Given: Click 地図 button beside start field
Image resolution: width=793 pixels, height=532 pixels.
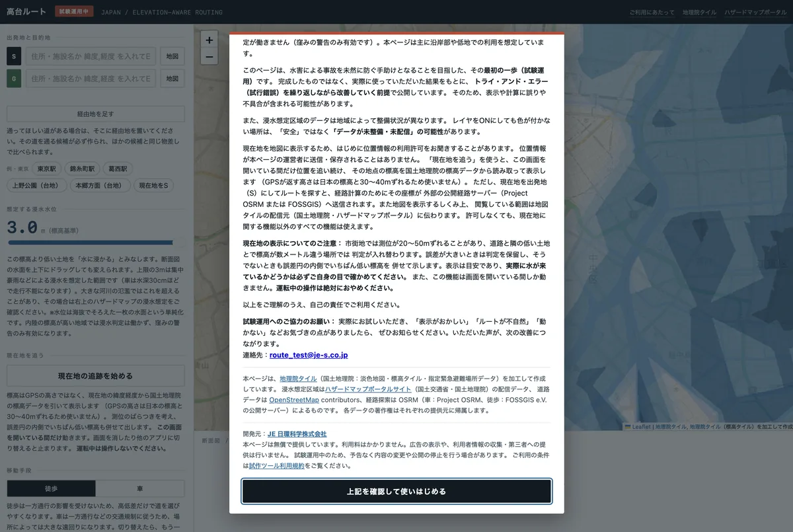Looking at the screenshot, I should coord(172,56).
